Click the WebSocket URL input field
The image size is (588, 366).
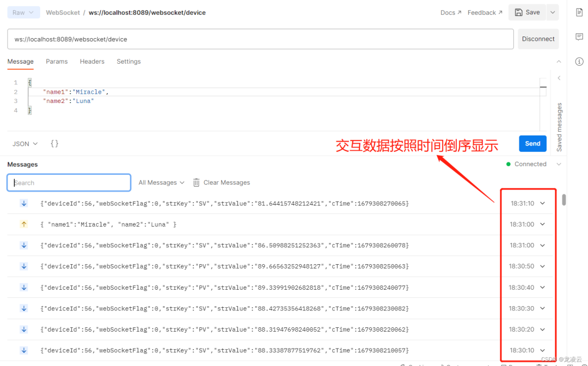coord(260,39)
